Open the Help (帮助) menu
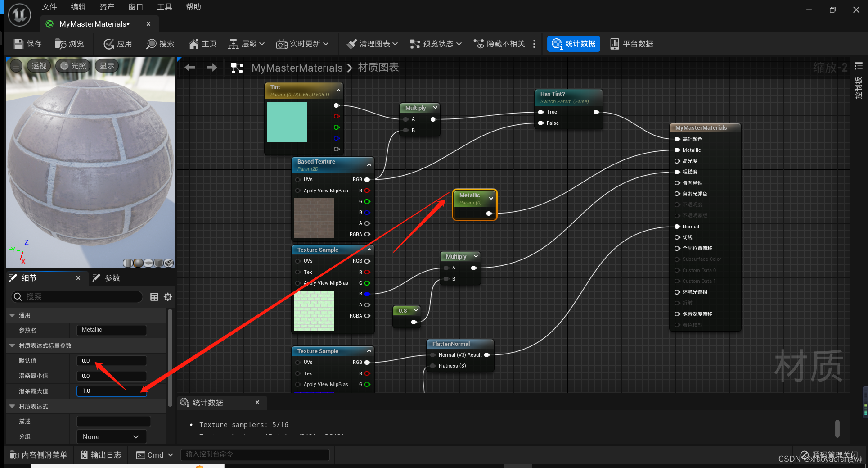The image size is (868, 468). (x=193, y=7)
